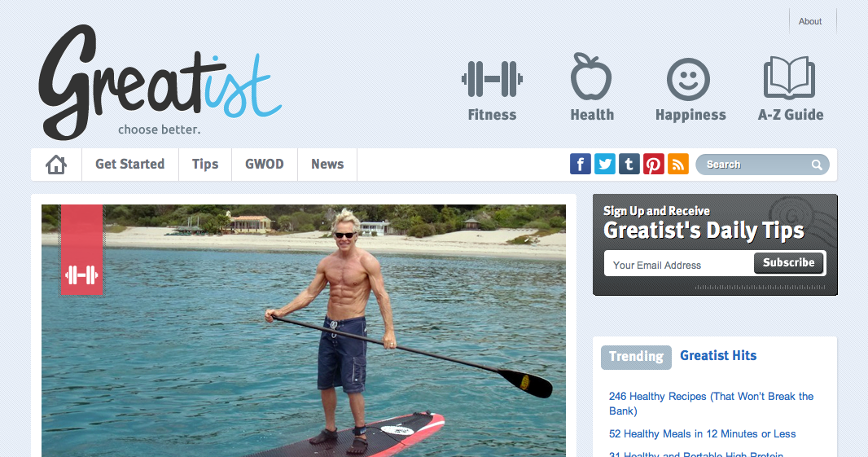Open the 246 Healthy Recipes link

[712, 404]
